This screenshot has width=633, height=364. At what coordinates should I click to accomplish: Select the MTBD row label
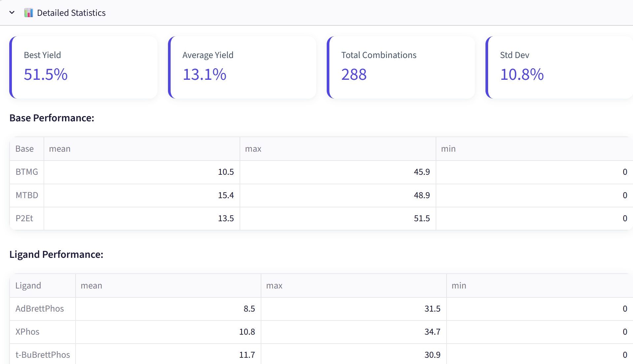(27, 195)
